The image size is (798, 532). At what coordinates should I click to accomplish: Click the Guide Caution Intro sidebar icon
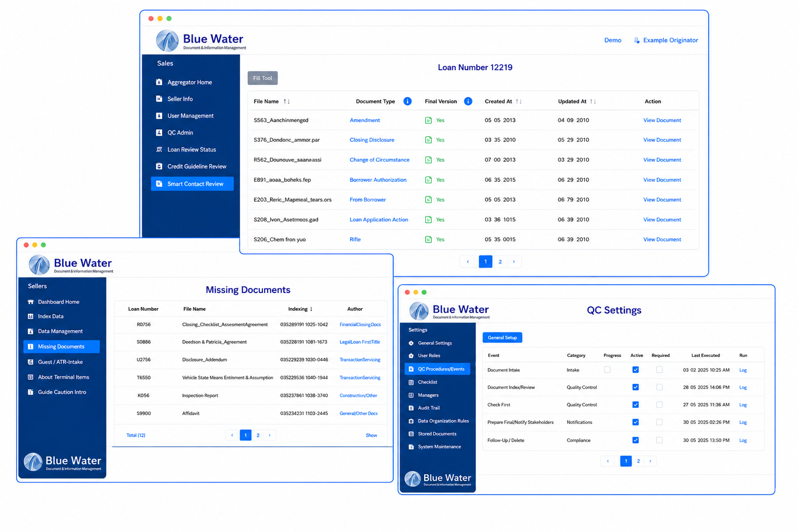click(31, 392)
